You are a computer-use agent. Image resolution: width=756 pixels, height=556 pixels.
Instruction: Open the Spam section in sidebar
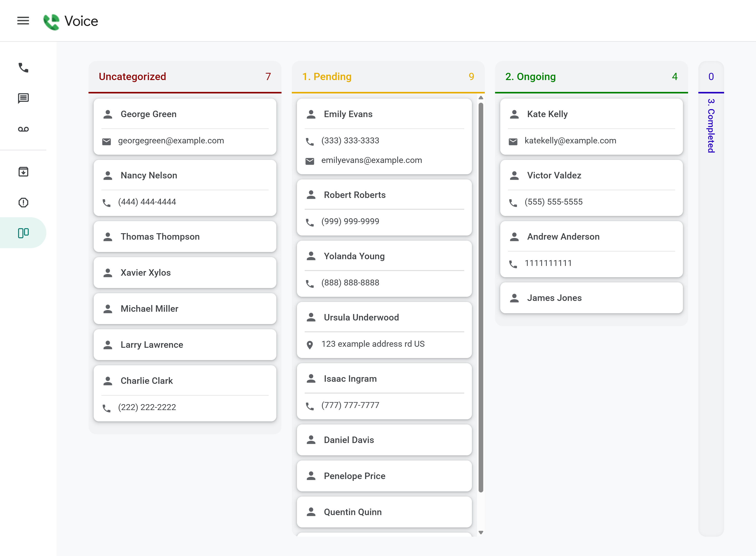coord(23,202)
